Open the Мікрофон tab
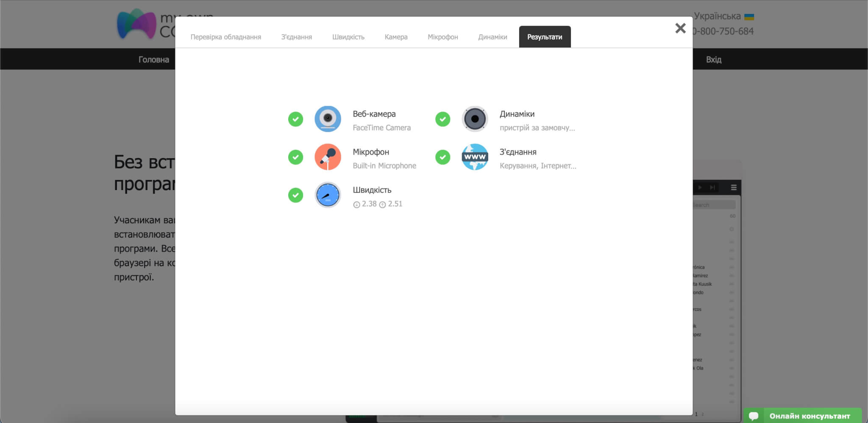The height and width of the screenshot is (423, 868). (x=442, y=37)
